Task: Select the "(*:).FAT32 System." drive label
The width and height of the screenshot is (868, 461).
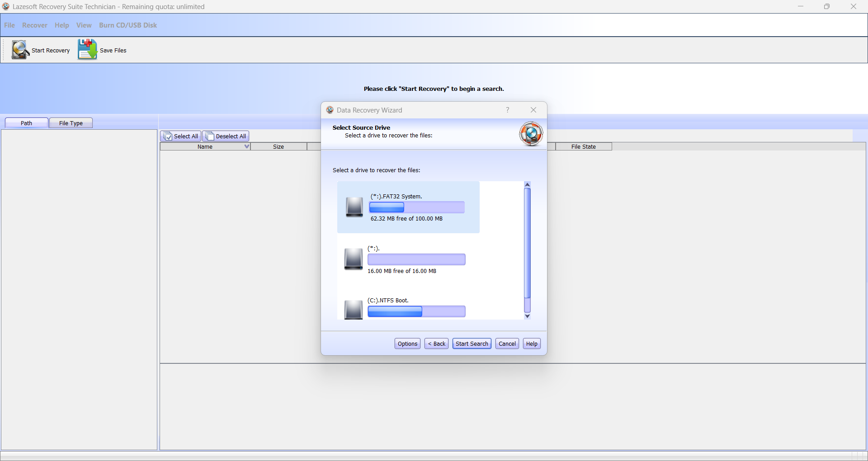Action: click(x=396, y=196)
